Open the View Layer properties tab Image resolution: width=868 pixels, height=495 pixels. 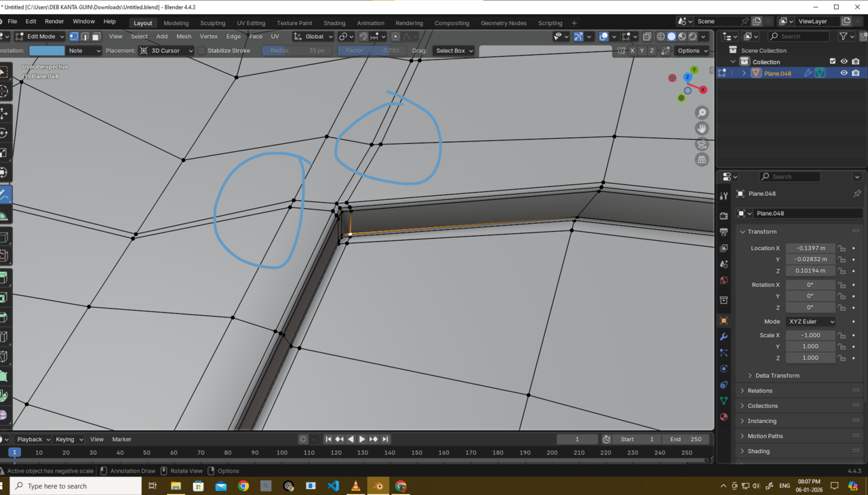pyautogui.click(x=724, y=248)
